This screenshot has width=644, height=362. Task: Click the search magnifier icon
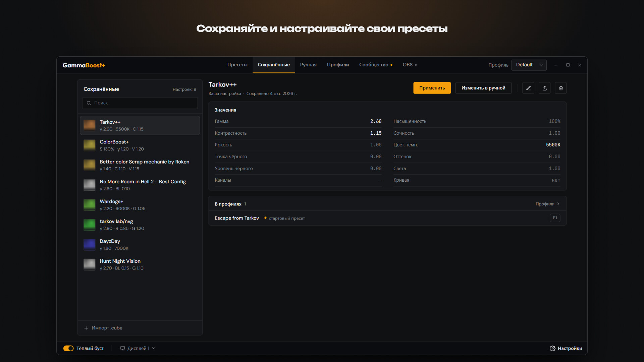[89, 103]
